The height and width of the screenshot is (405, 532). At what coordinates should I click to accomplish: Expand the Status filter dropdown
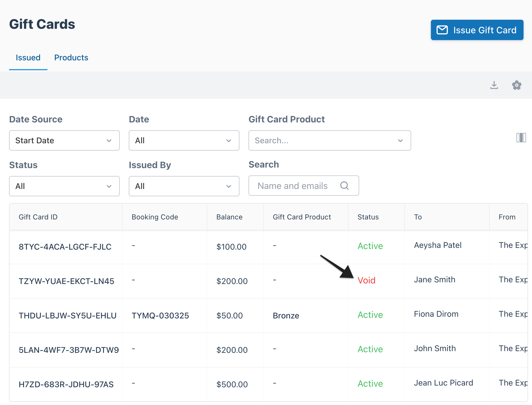pyautogui.click(x=64, y=186)
